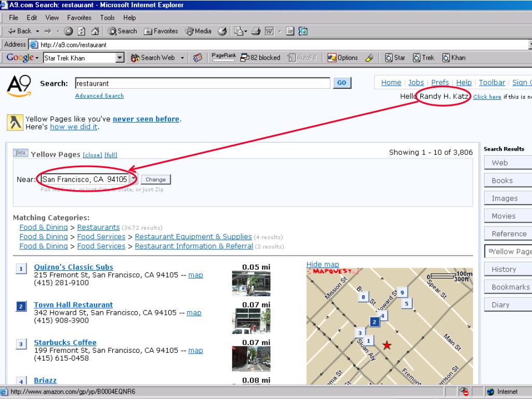Open Quizno's Classic Subs listing
The image size is (532, 399).
click(74, 267)
